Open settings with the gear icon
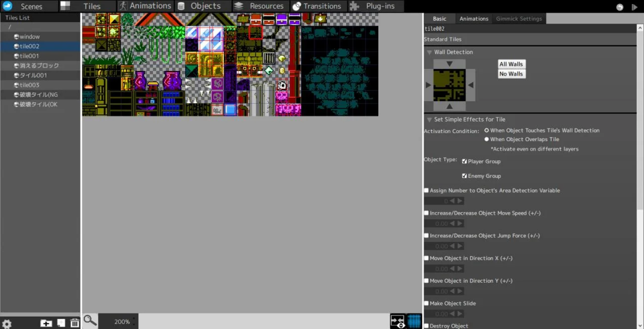 point(7,323)
